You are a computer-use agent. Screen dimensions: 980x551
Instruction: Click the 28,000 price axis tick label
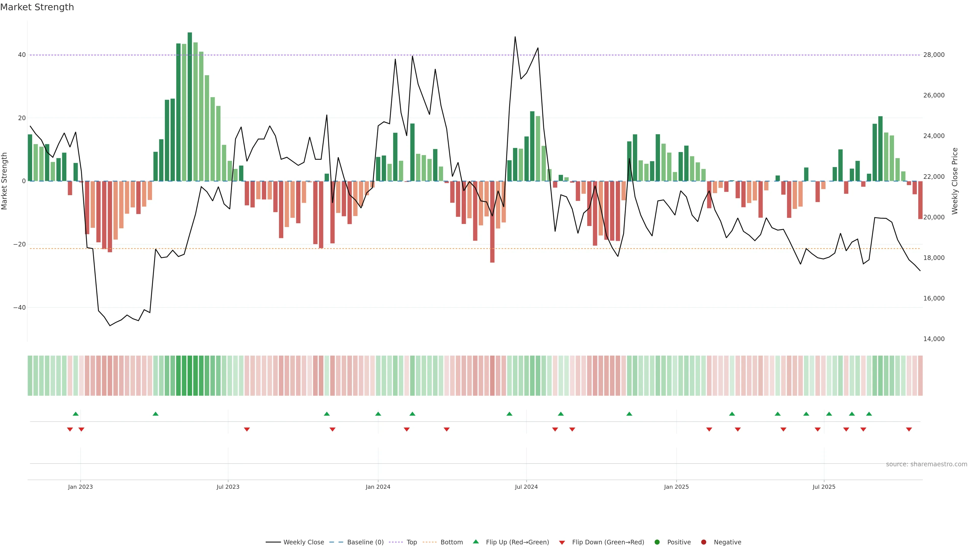tap(934, 55)
